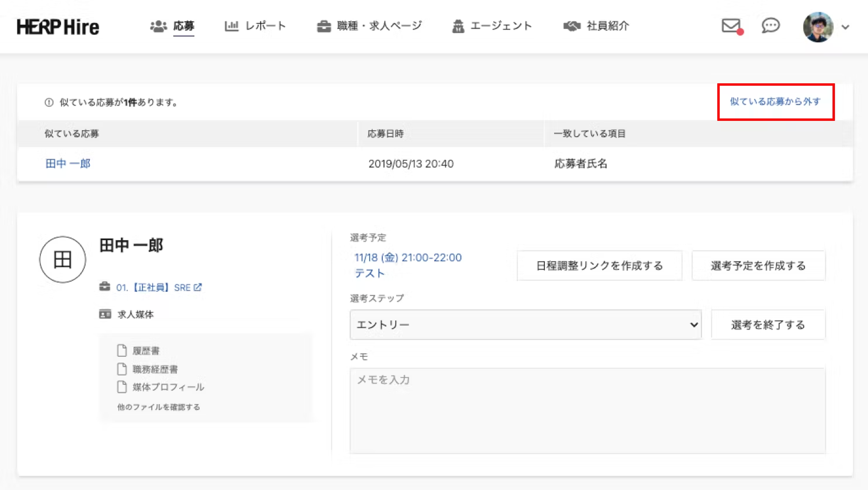Click the 田 candidate avatar circle
Image resolution: width=868 pixels, height=490 pixels.
(62, 259)
